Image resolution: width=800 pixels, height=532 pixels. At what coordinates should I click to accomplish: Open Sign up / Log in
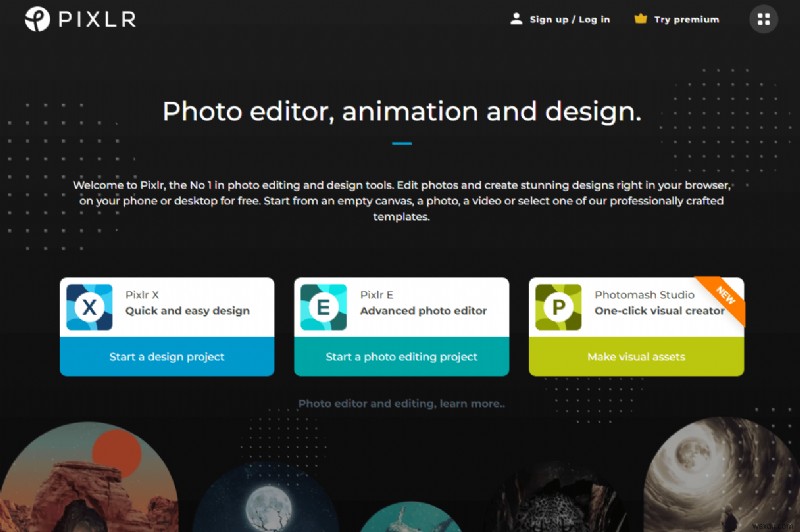(569, 19)
